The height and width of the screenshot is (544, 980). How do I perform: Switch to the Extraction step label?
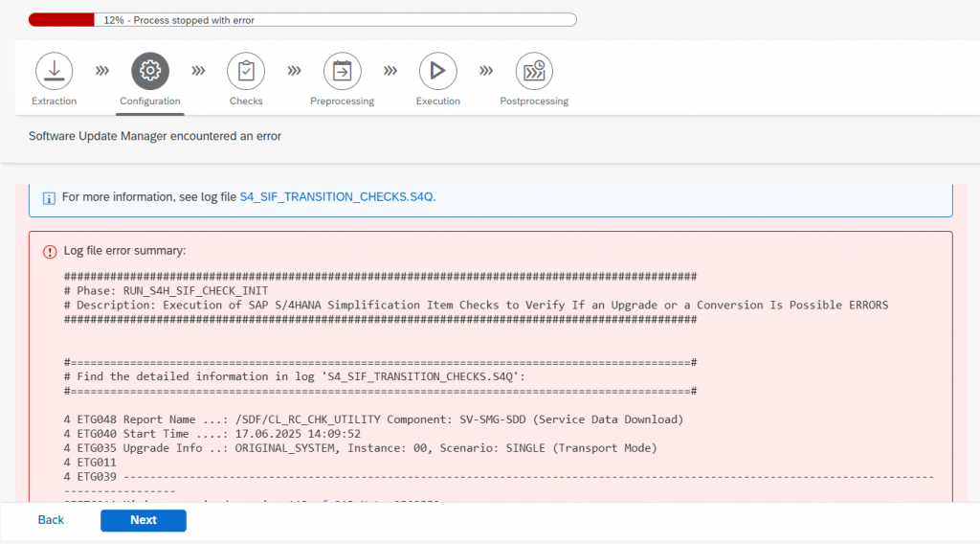[x=55, y=102]
